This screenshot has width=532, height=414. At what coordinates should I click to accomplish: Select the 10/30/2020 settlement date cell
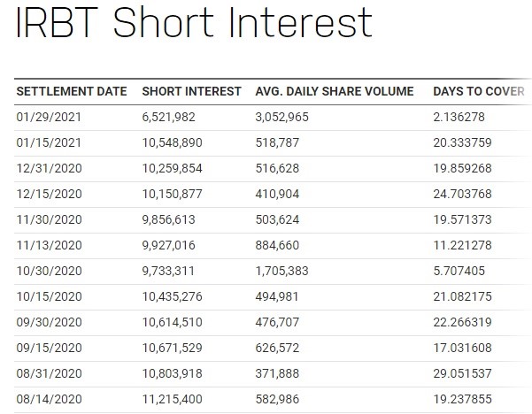[x=50, y=271]
